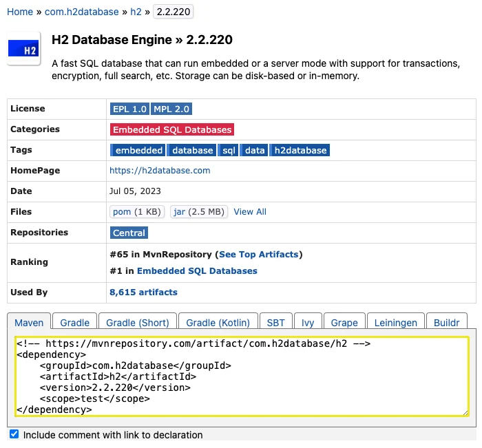Click the date text Jul 05, 2023
The image size is (482, 448).
[x=135, y=191]
